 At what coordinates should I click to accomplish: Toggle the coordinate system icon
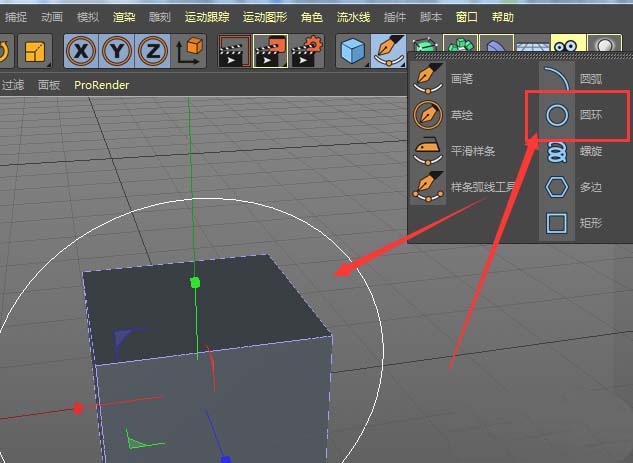coord(189,51)
